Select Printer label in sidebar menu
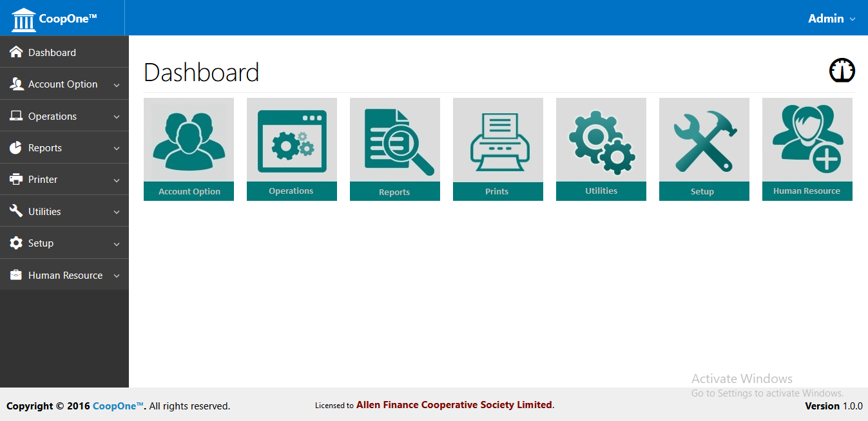The height and width of the screenshot is (421, 868). 43,179
